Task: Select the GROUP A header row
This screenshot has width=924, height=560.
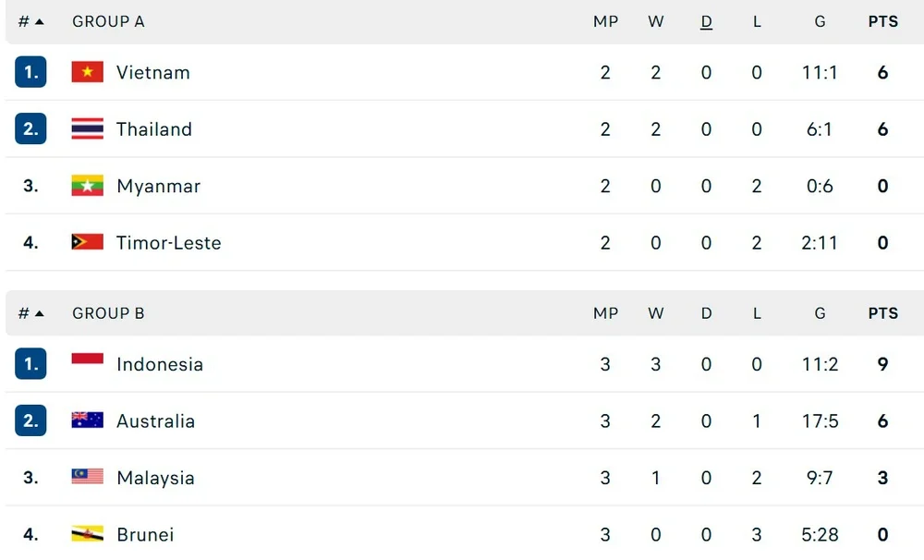Action: 108,21
